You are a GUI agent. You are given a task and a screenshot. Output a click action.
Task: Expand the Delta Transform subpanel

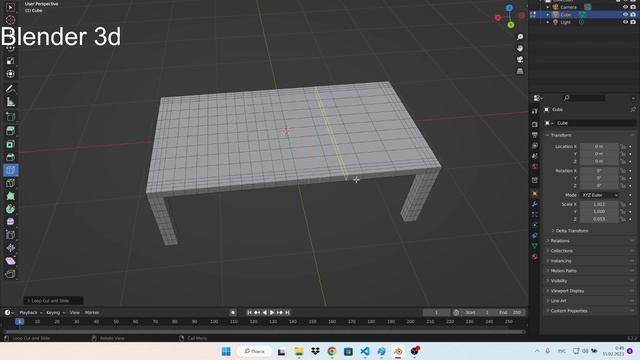pos(571,231)
